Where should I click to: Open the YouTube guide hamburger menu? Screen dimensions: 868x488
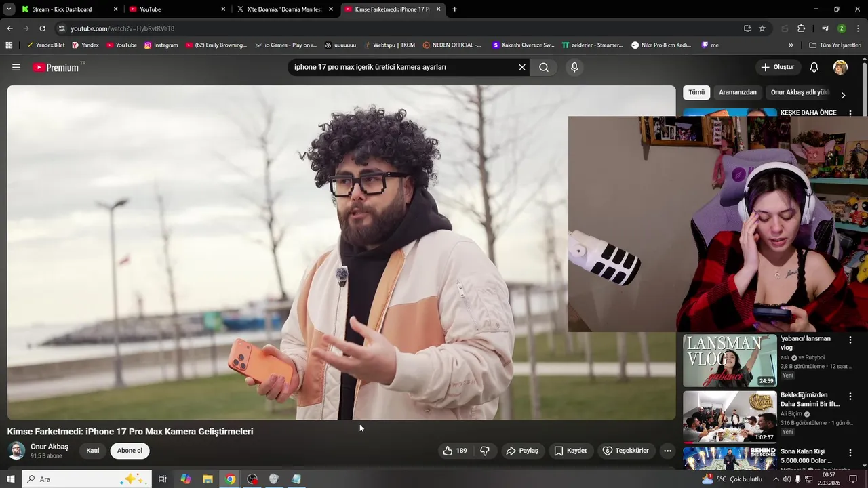[x=16, y=67]
